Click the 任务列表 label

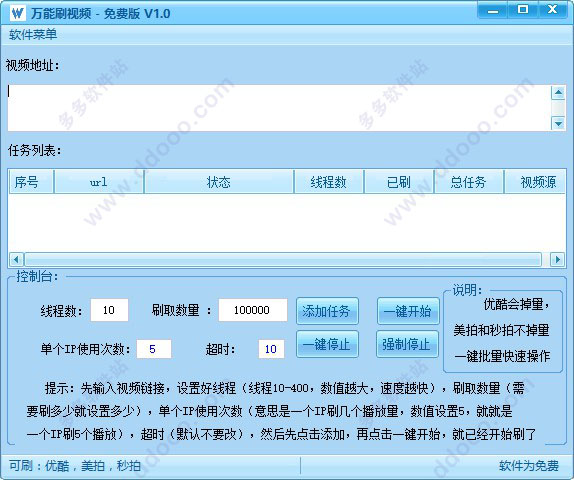[x=34, y=150]
